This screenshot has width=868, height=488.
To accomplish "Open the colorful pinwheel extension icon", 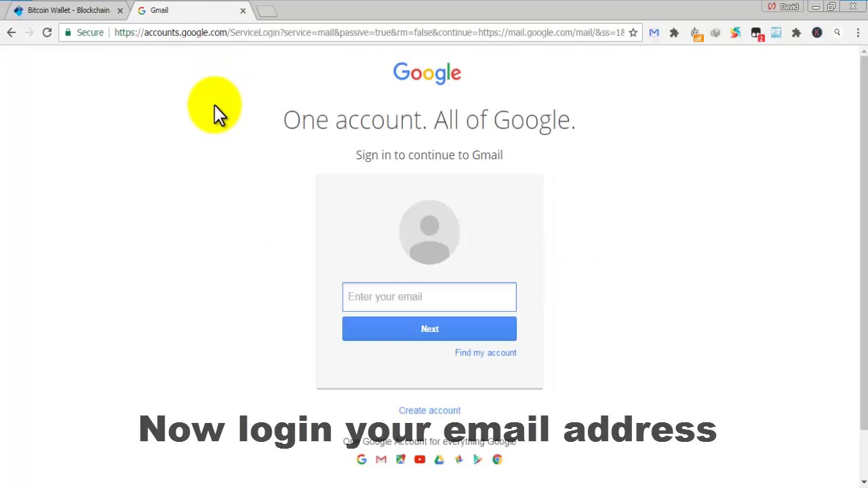I will pos(736,33).
